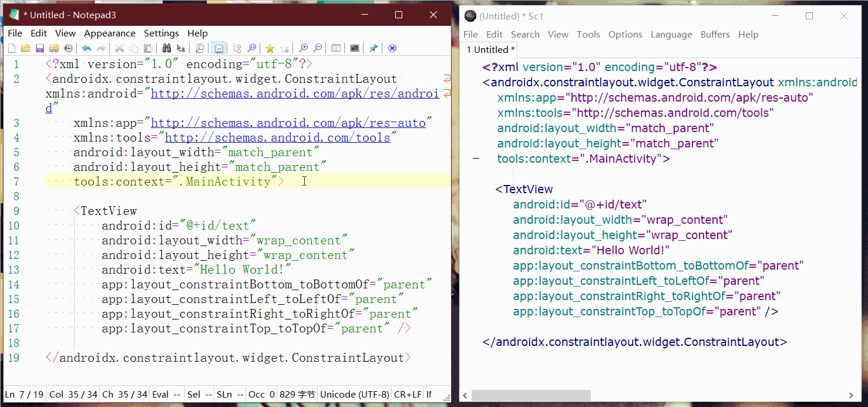Open the Appearance menu in Notepad3

click(110, 33)
